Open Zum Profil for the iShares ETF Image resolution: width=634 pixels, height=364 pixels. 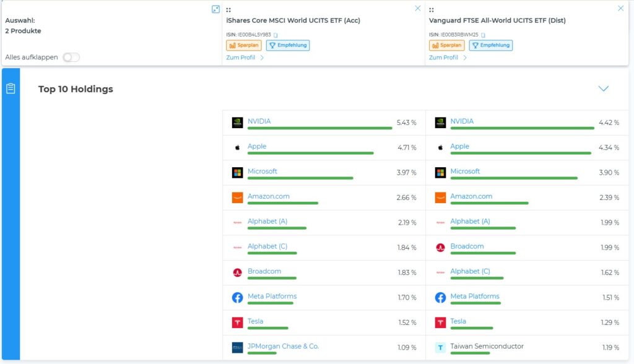tap(245, 58)
